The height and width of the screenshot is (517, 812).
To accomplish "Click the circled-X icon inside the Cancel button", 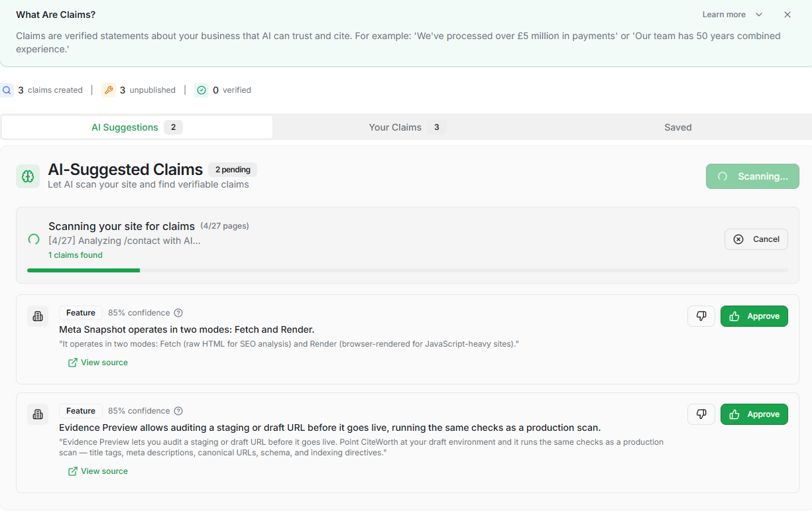I will point(738,239).
